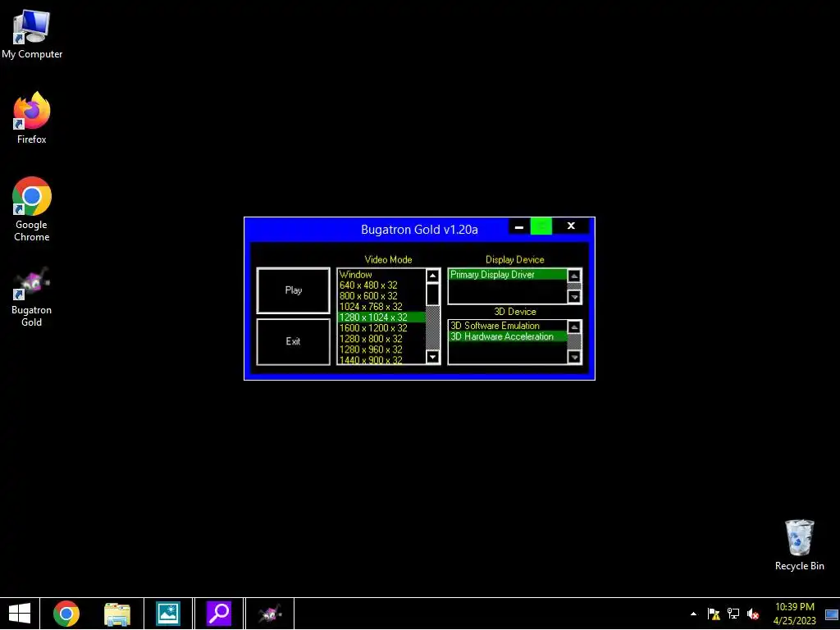840x630 pixels.
Task: Click Video Mode list up arrow
Action: coord(432,276)
